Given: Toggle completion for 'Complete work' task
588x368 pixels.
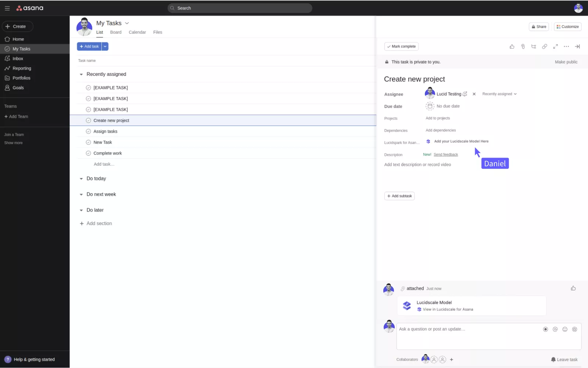Looking at the screenshot, I should tap(88, 153).
